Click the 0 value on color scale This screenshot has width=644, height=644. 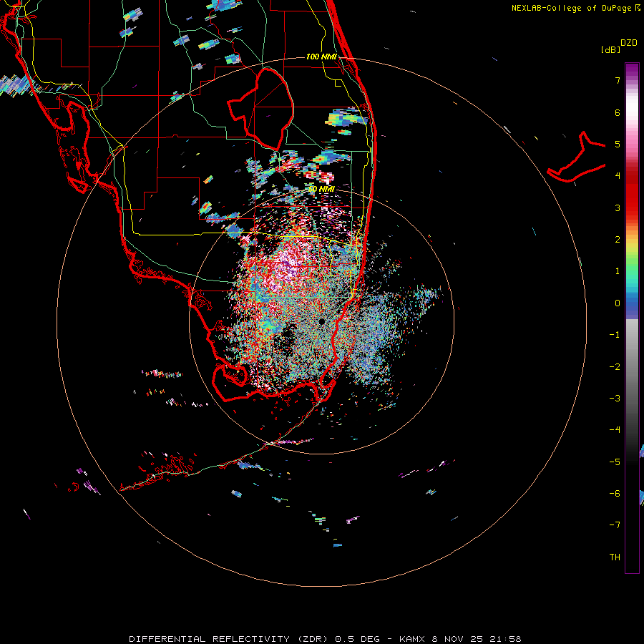[x=618, y=303]
